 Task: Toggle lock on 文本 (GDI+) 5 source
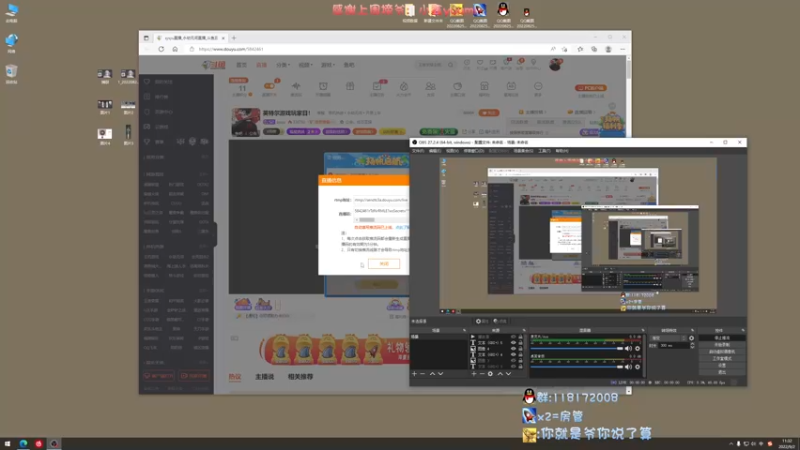520,343
